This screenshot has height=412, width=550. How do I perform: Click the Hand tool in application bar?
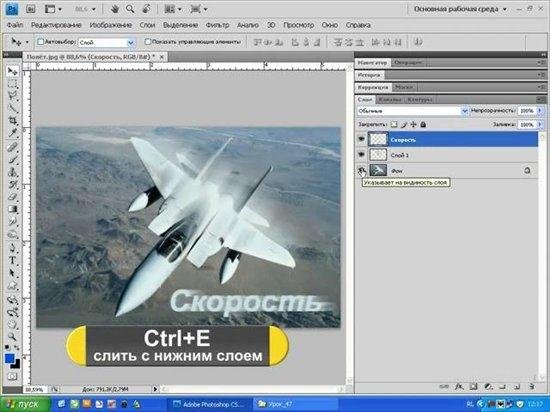coord(115,9)
